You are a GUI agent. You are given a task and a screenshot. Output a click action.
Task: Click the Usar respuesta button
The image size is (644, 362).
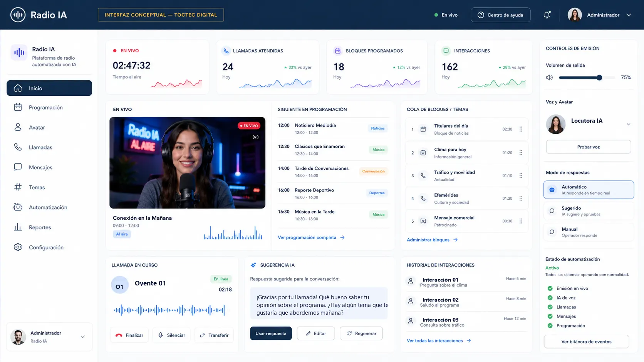click(271, 334)
